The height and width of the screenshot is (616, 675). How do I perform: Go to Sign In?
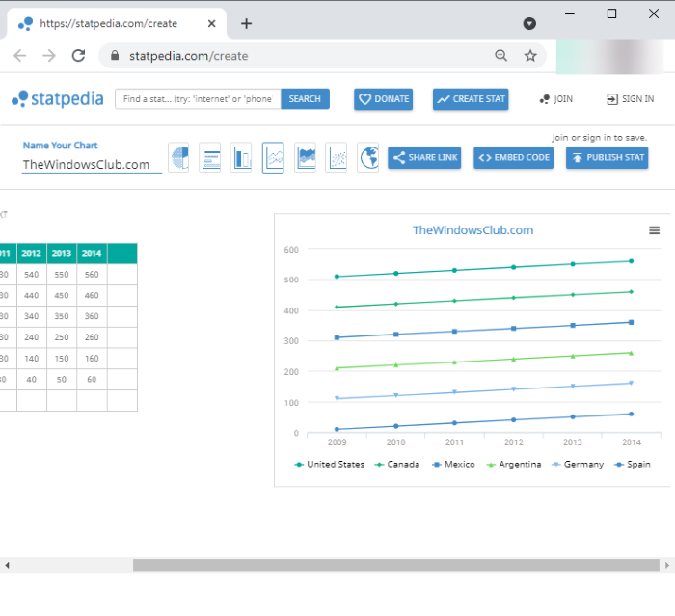(630, 99)
